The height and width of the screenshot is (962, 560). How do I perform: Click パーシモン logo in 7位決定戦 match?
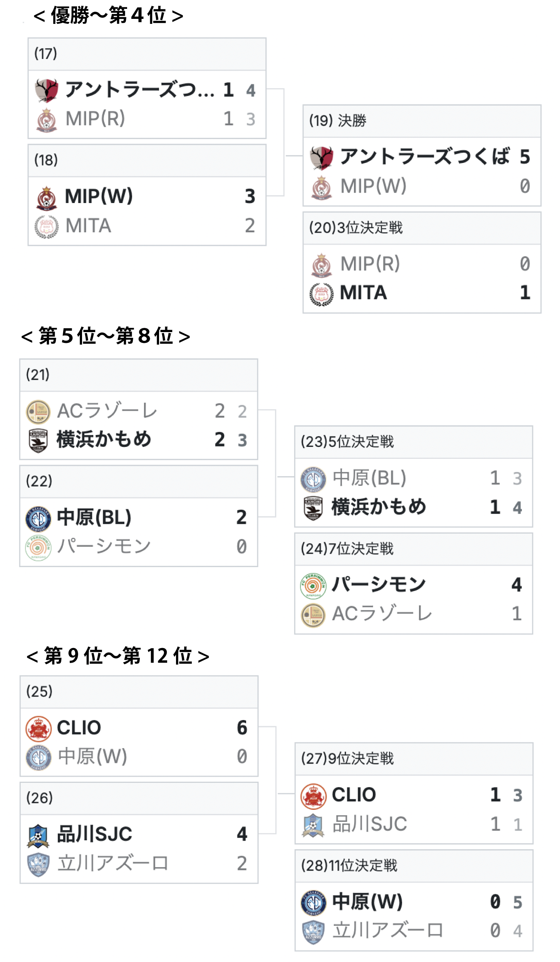pyautogui.click(x=313, y=586)
